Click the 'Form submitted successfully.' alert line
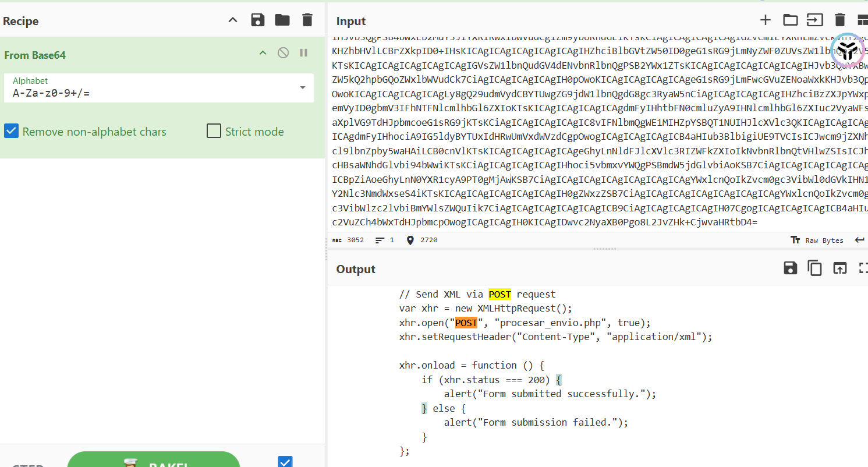The height and width of the screenshot is (467, 868). [550, 394]
